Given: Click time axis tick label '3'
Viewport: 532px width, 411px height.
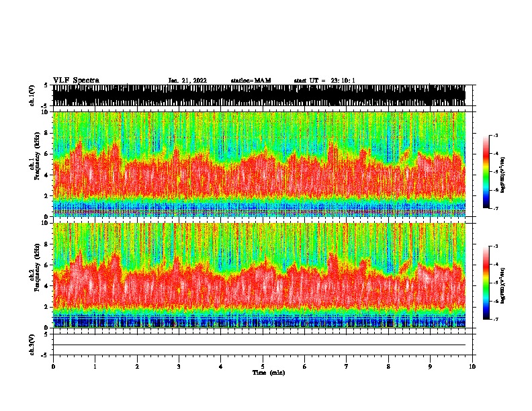Looking at the screenshot, I should click(179, 367).
